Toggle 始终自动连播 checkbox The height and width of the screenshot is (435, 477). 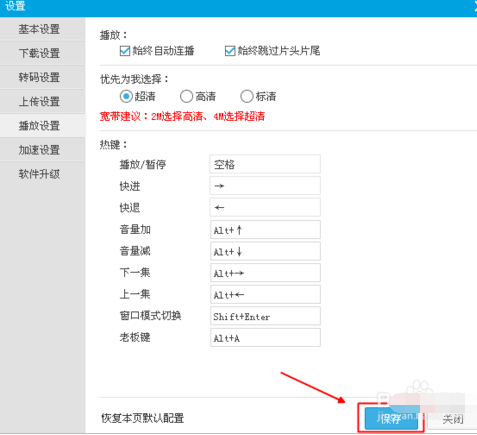125,51
